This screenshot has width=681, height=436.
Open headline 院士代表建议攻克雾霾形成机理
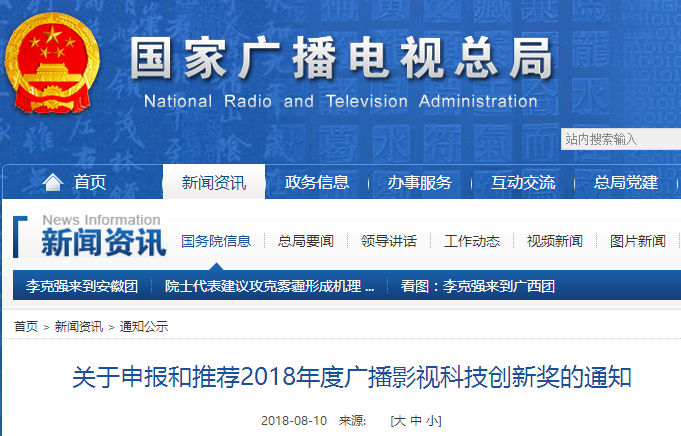[x=269, y=286]
